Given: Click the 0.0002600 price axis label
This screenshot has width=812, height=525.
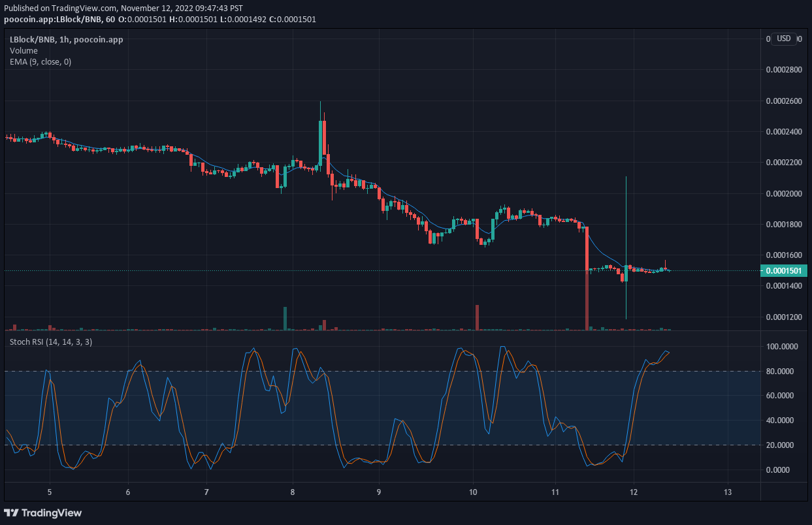Looking at the screenshot, I should (x=784, y=101).
